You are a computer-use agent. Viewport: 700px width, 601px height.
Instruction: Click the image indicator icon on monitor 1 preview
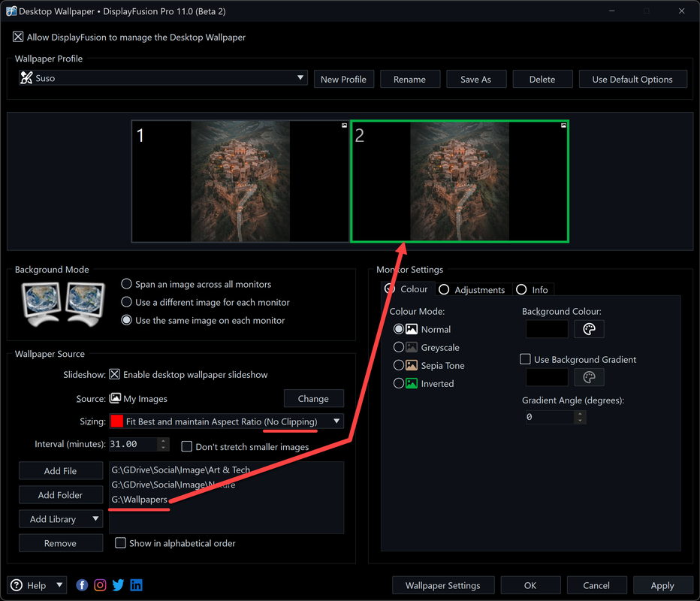click(x=344, y=125)
